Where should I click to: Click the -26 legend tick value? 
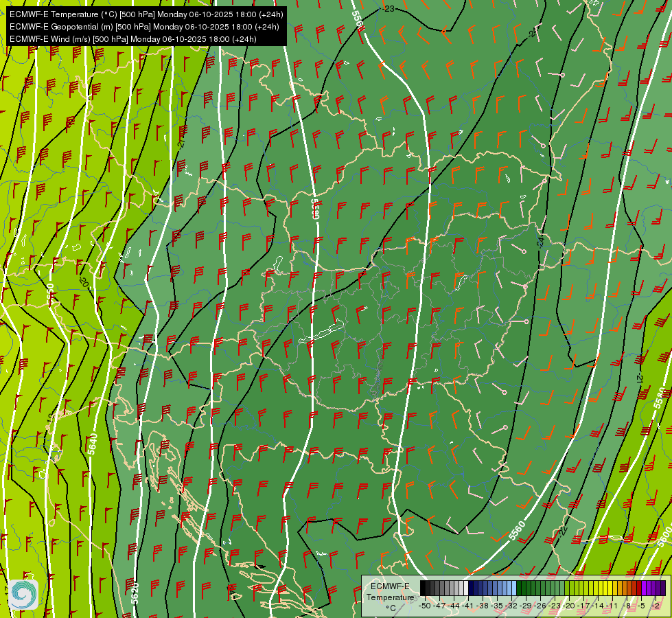pyautogui.click(x=540, y=606)
